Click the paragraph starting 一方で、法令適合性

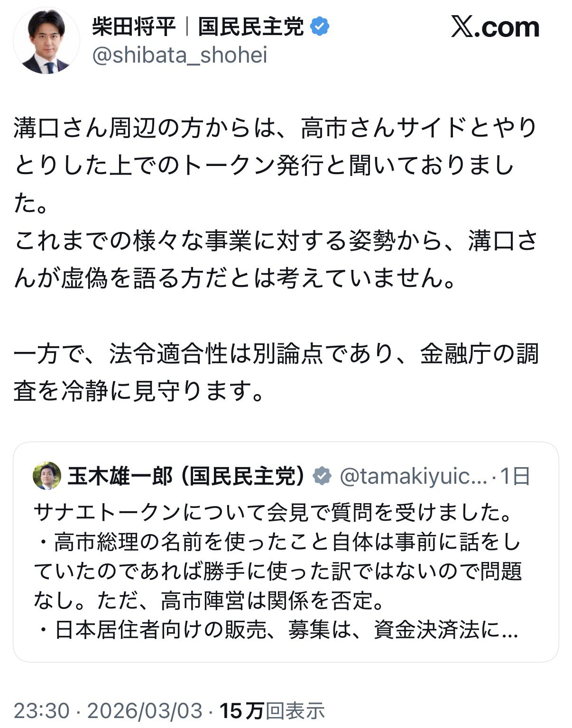pos(275,372)
